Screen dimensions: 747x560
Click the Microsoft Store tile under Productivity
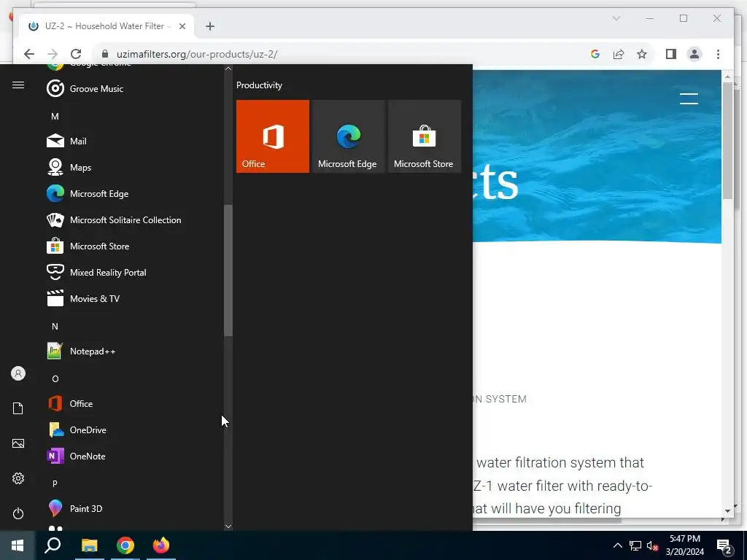(x=425, y=136)
